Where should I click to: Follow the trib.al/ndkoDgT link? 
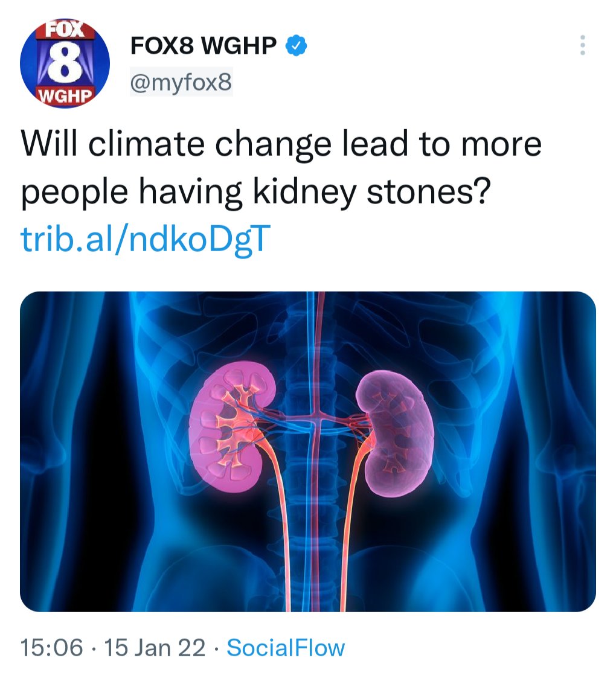pyautogui.click(x=146, y=238)
